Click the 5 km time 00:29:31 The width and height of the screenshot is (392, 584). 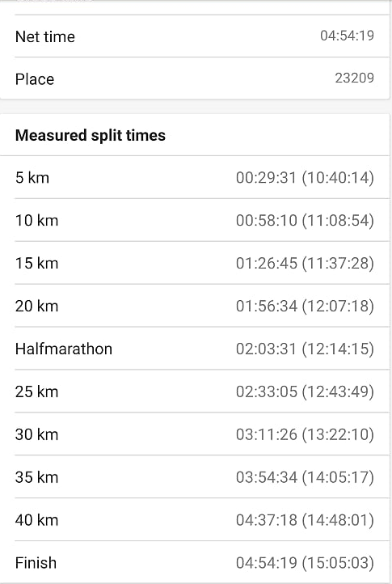pyautogui.click(x=266, y=178)
